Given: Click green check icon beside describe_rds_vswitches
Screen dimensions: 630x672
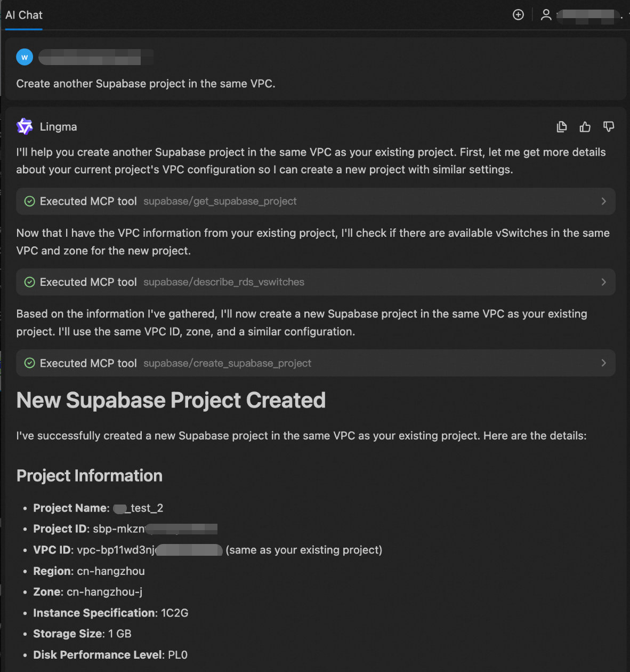Looking at the screenshot, I should [30, 282].
